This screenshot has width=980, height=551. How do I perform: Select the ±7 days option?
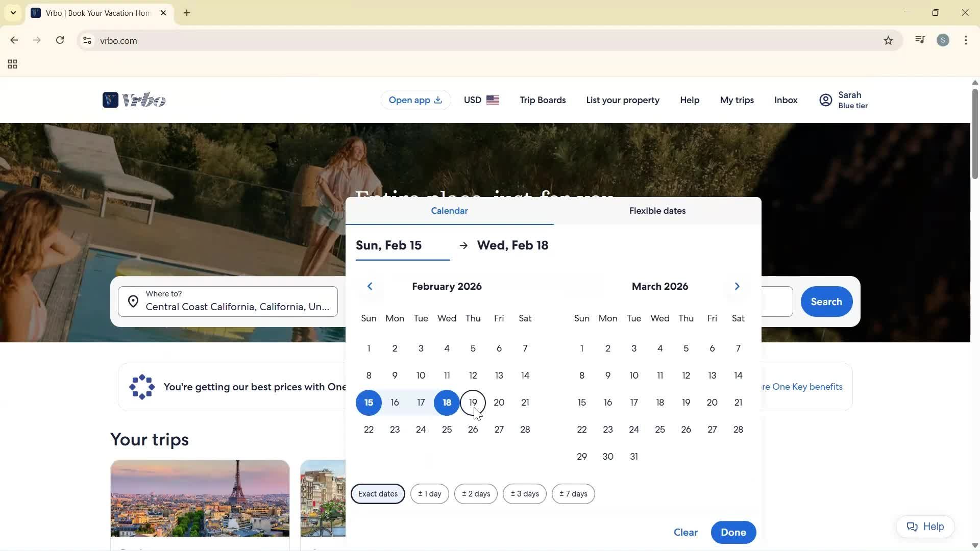point(573,493)
